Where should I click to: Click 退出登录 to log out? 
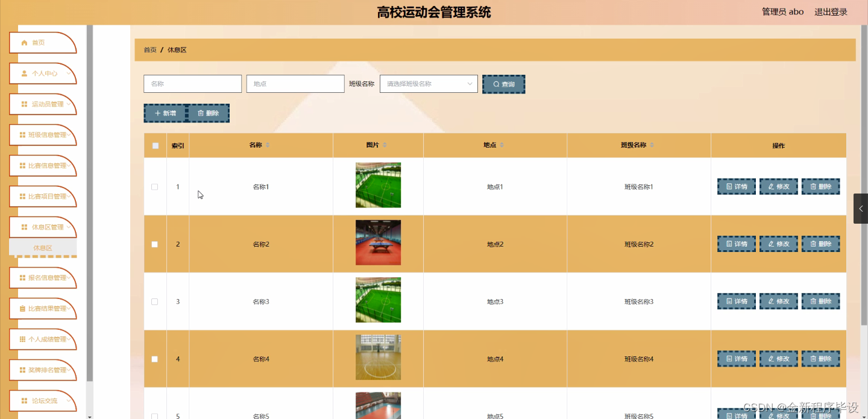point(831,11)
